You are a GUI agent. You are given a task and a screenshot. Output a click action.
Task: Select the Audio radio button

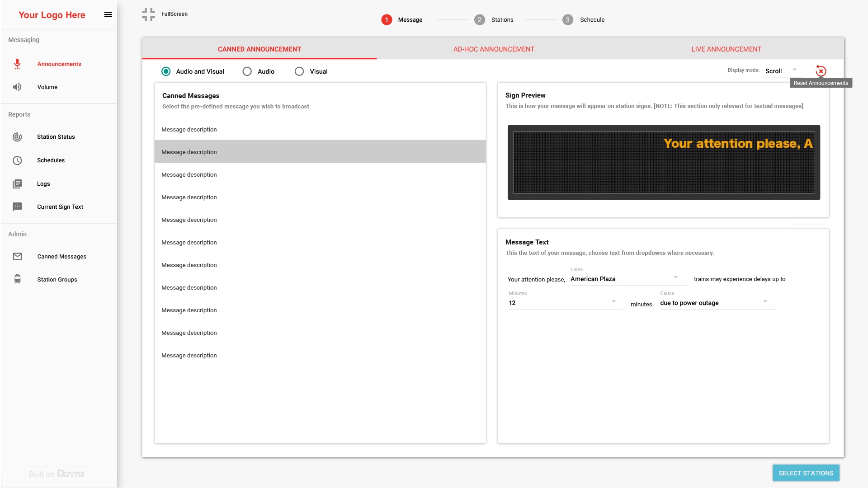247,71
